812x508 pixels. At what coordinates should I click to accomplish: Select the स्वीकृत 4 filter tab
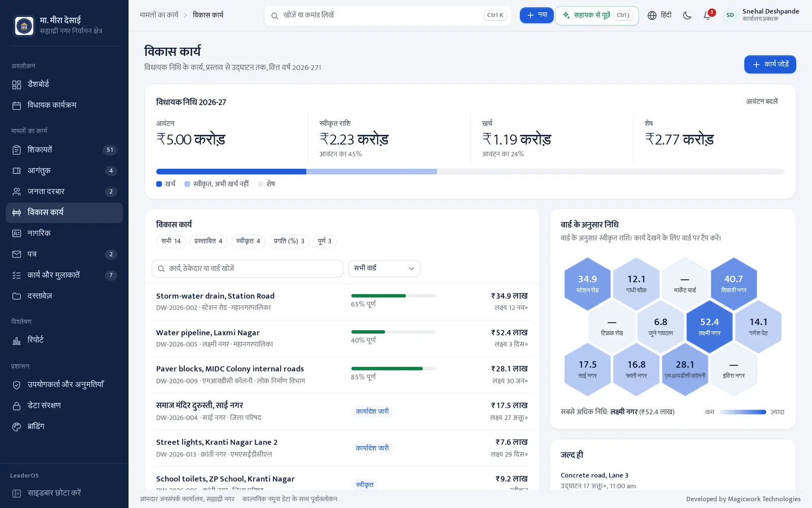[248, 241]
